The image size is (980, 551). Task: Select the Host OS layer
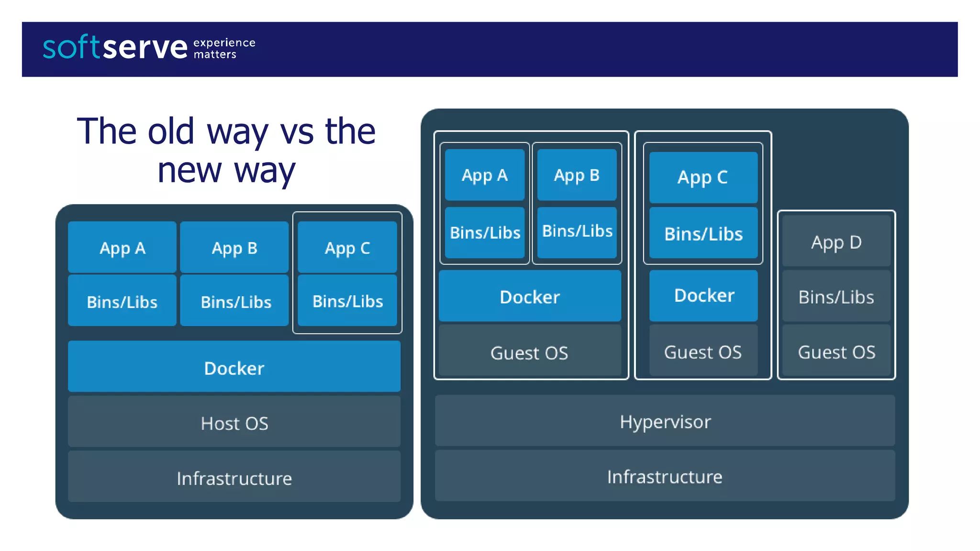coord(234,423)
